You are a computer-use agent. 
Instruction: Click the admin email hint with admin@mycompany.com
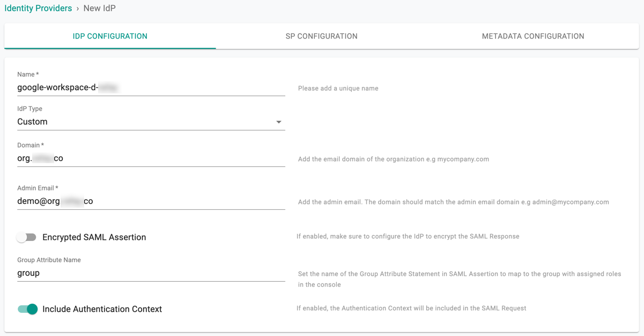point(454,202)
